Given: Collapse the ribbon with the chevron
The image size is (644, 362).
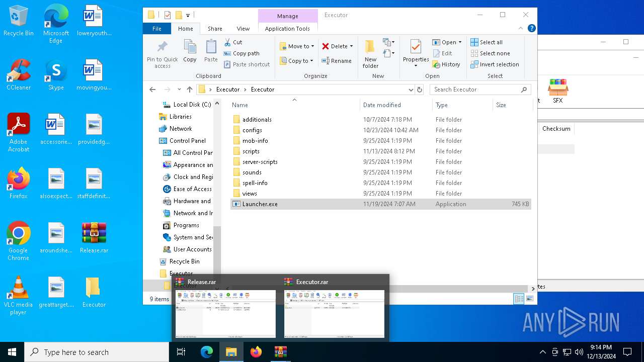Looking at the screenshot, I should (521, 29).
